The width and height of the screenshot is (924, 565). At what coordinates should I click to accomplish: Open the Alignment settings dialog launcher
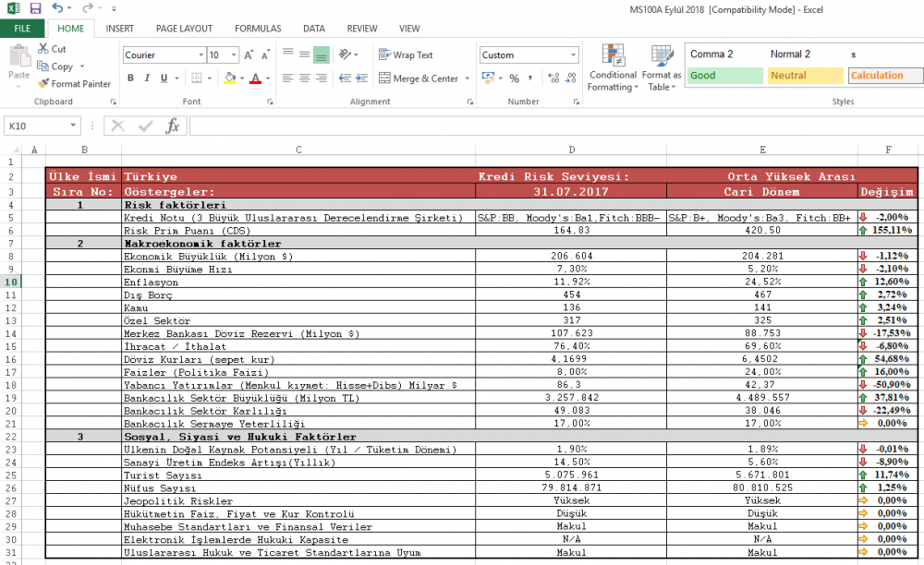point(470,102)
